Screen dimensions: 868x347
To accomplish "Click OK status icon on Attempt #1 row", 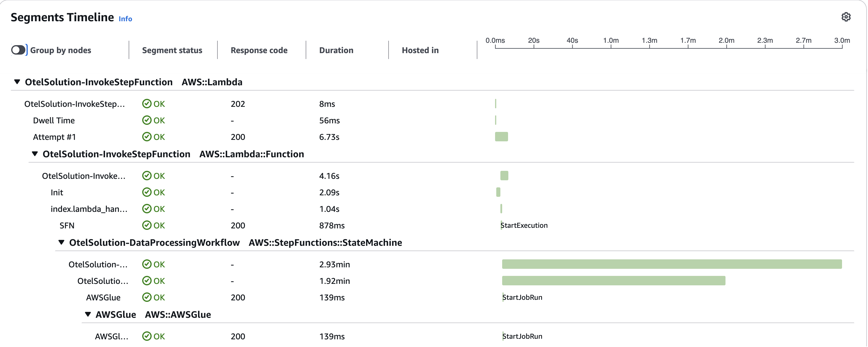I will (147, 137).
